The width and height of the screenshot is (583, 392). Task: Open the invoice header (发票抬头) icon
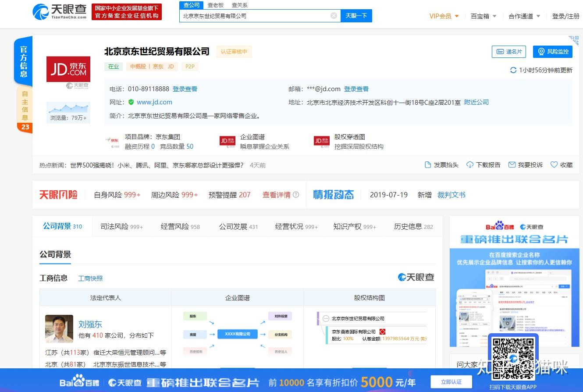428,165
